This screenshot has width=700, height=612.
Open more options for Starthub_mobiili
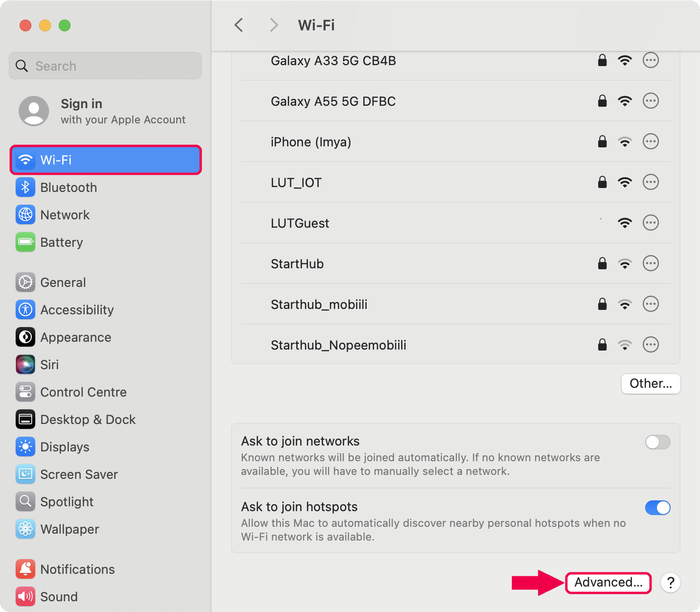[651, 304]
